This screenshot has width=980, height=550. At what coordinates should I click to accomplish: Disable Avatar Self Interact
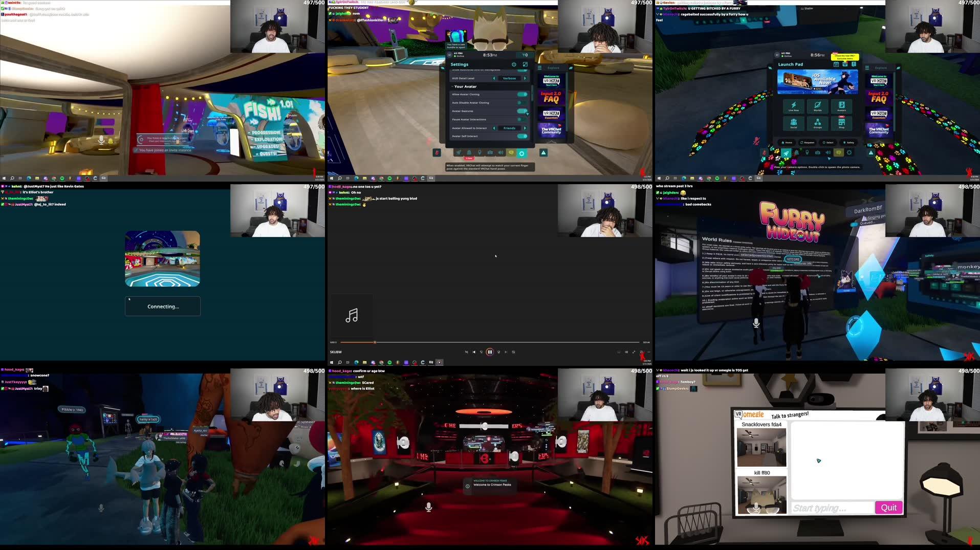(x=522, y=136)
